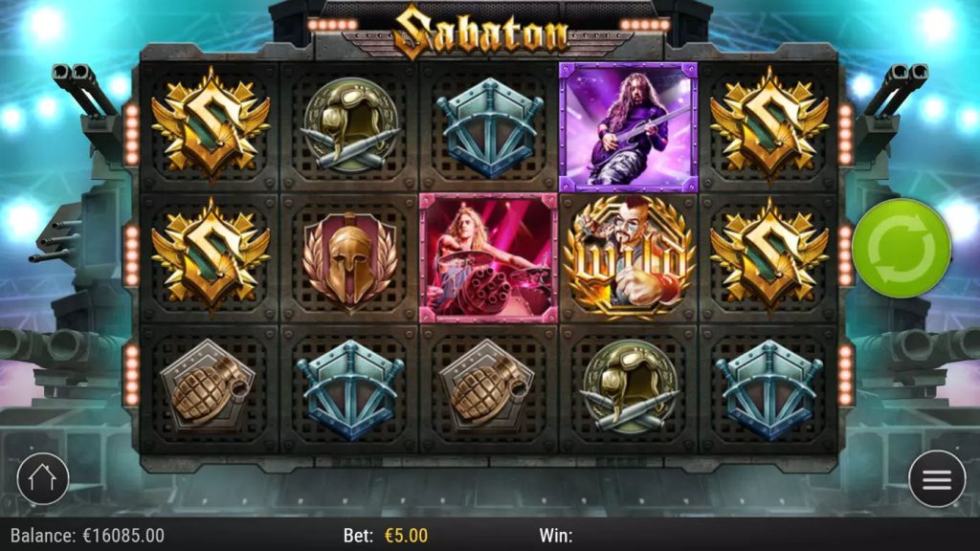Select pilot helmet symbol in top row
The image size is (980, 551).
point(350,123)
